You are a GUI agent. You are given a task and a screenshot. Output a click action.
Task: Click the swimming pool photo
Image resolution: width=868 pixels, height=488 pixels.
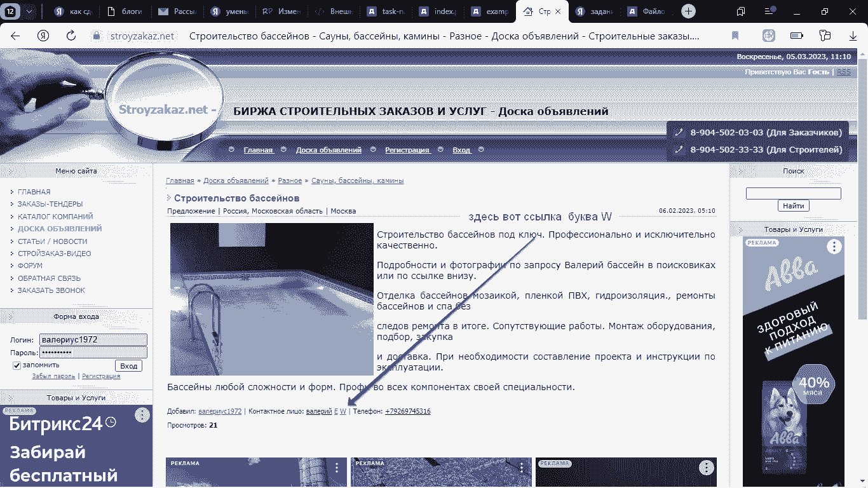click(x=271, y=299)
